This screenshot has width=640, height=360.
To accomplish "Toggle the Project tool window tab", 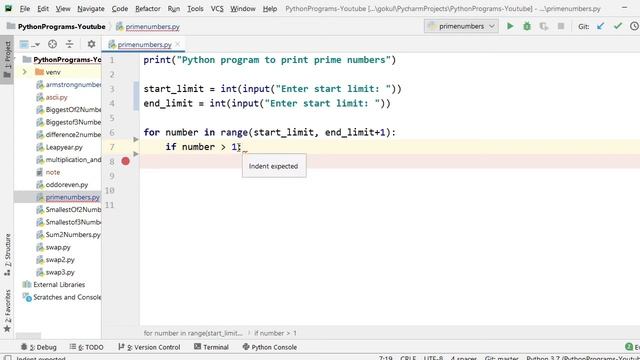I will pyautogui.click(x=7, y=60).
